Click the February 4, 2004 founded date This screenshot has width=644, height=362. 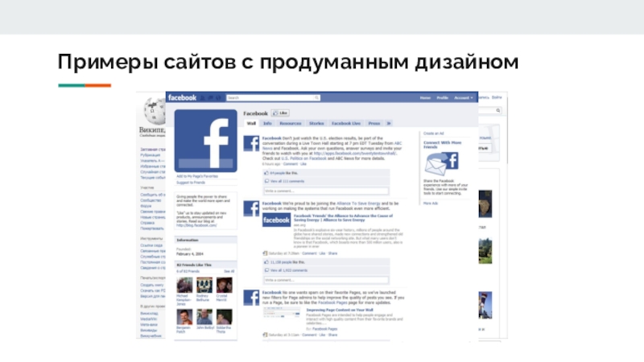[190, 254]
